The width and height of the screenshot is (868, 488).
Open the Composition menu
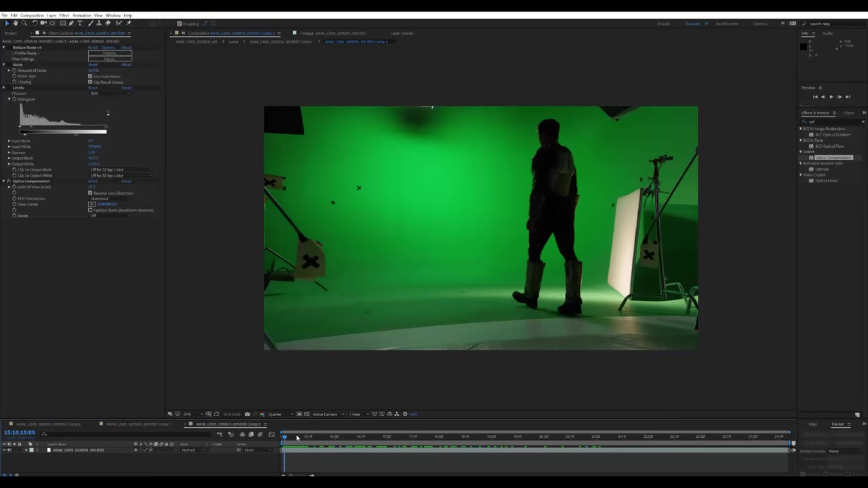click(32, 15)
